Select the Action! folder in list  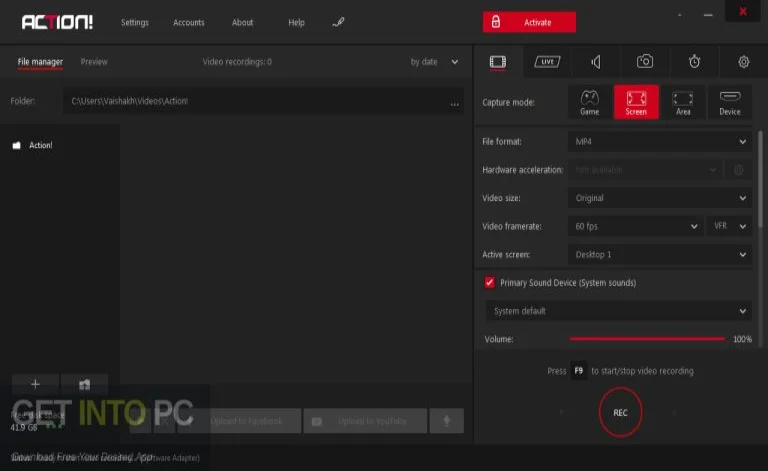coord(40,145)
